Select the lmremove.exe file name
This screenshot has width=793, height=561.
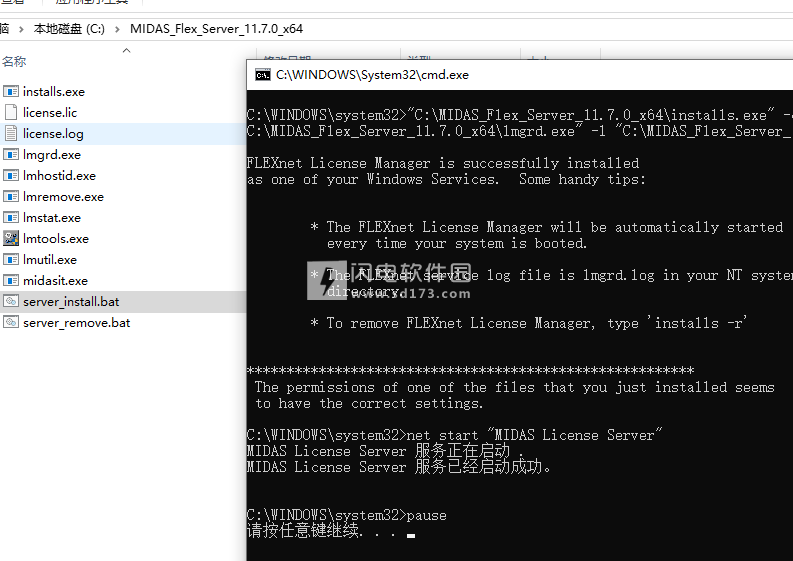(63, 197)
